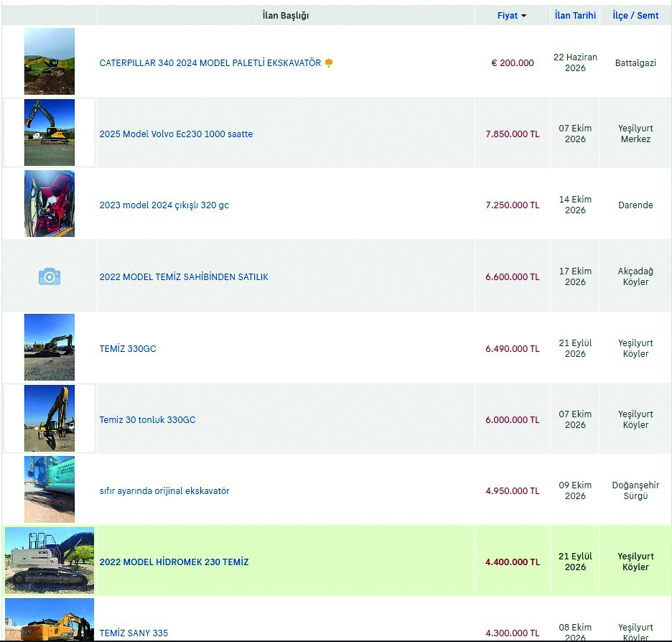Click the 320 gc cabin interior thumbnail
This screenshot has width=672, height=642.
(x=50, y=203)
